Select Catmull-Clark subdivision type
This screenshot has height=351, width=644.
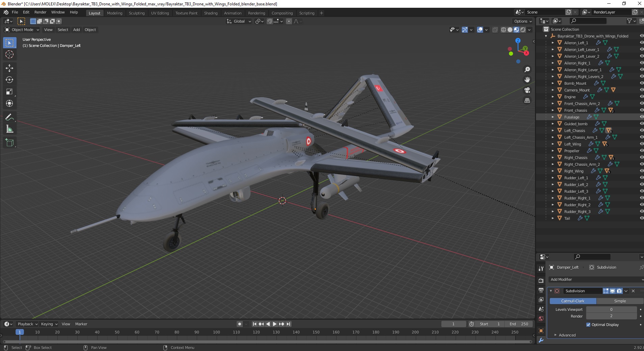[573, 301]
